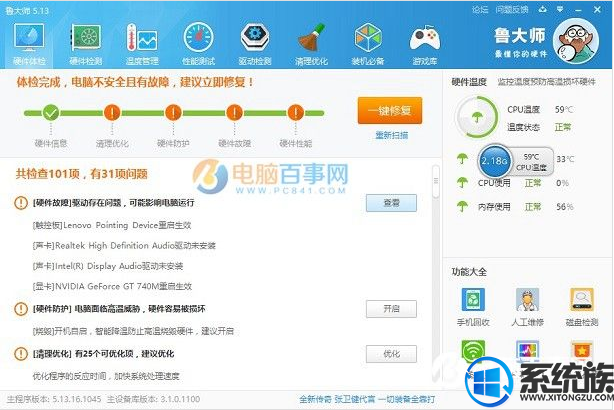Select the Realtek High Definition Audio entry
The width and height of the screenshot is (614, 410).
tap(124, 246)
